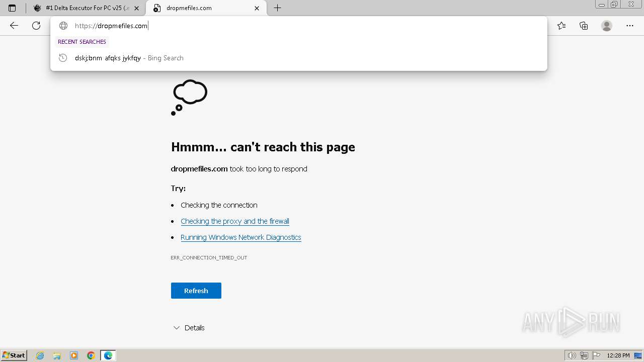Viewport: 644px width, 362px height.
Task: Restore down the Edge browser window
Action: point(614,5)
